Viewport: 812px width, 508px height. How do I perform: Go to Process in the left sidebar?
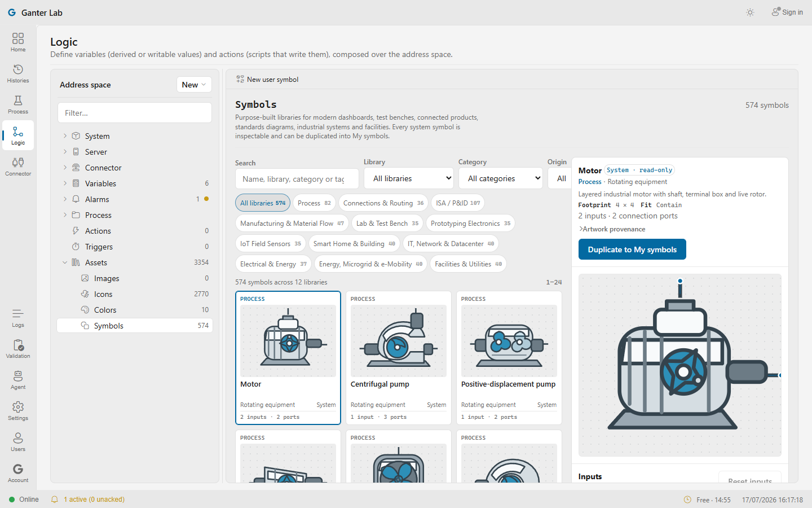18,104
